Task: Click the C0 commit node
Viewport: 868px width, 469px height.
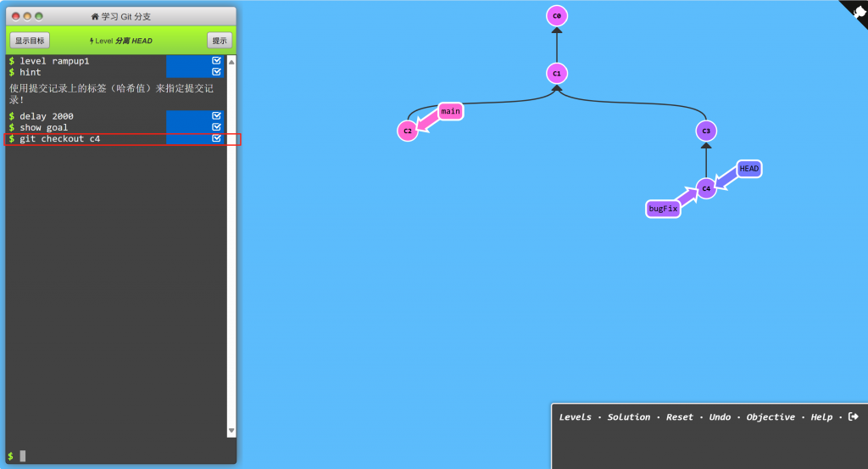Action: (557, 16)
